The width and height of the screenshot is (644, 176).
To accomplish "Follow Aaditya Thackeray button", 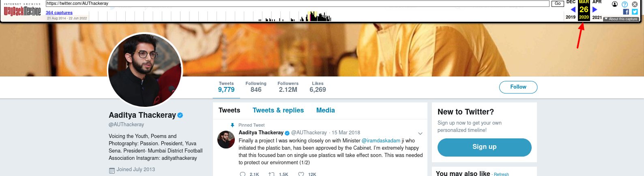I will tap(518, 87).
